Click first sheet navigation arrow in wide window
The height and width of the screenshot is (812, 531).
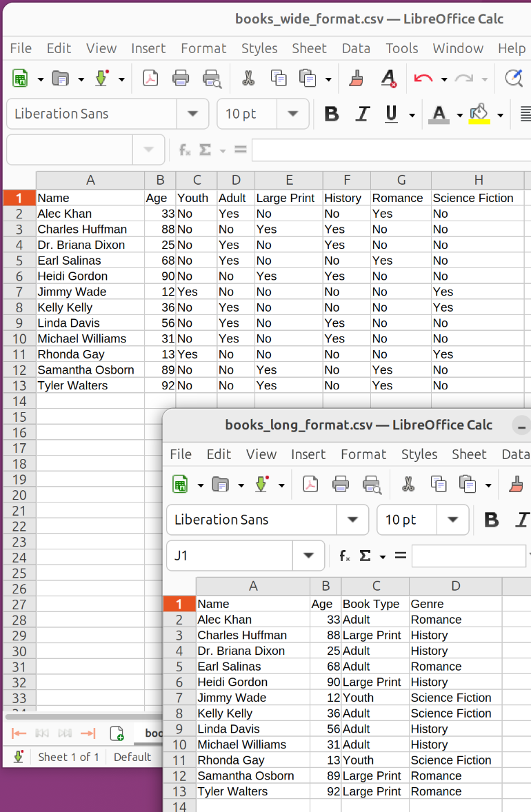[19, 733]
